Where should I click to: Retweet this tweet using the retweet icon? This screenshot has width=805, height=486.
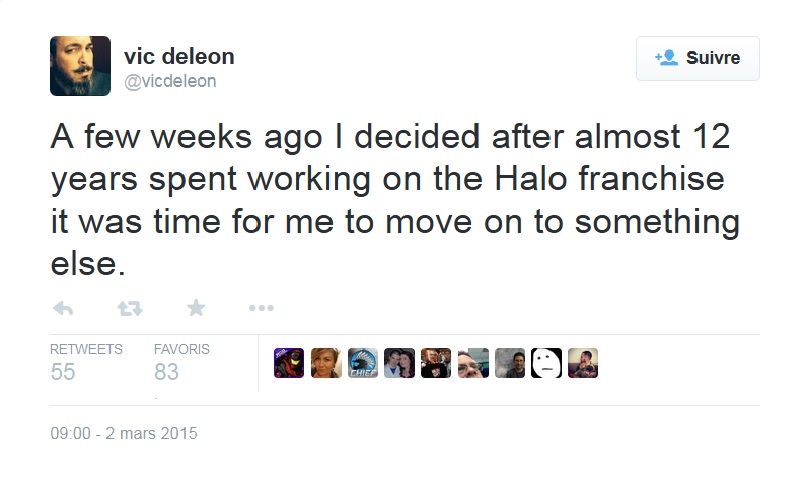130,309
